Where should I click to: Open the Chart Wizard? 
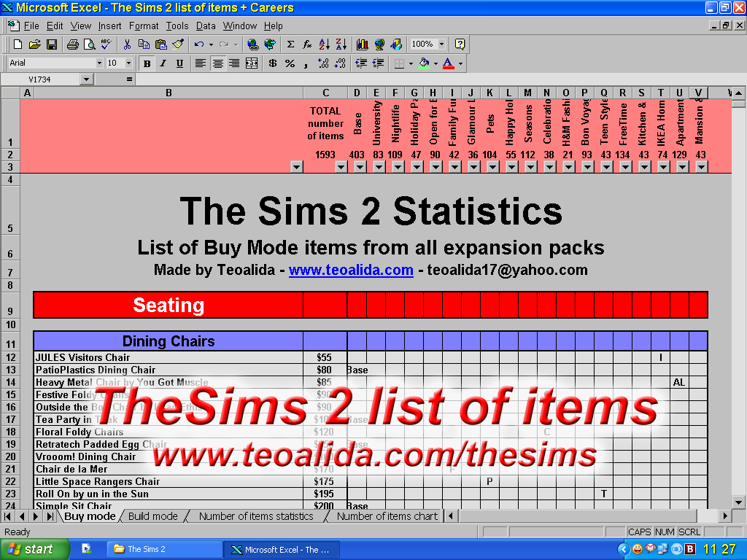coord(362,44)
